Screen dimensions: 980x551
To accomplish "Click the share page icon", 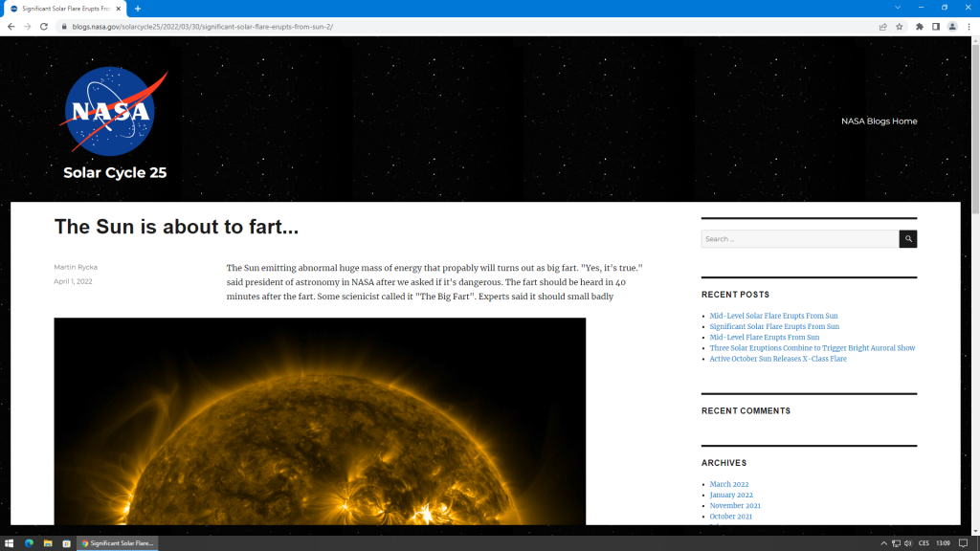I will coord(882,27).
